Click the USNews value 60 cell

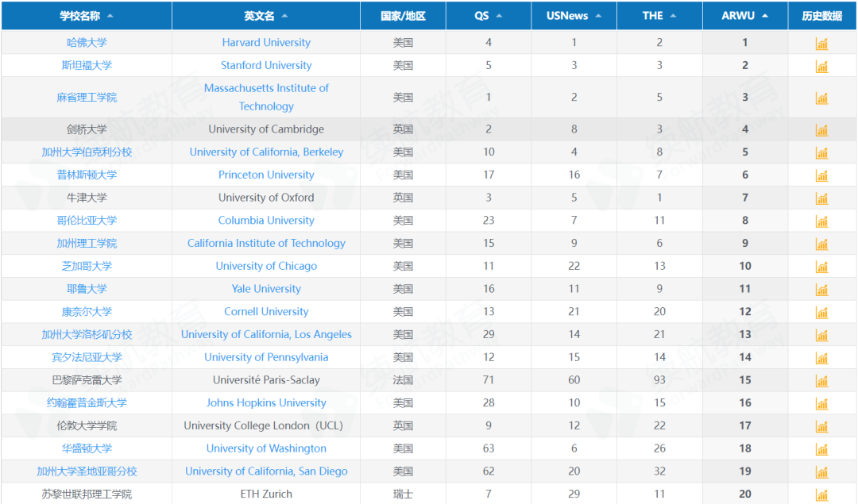tap(574, 380)
